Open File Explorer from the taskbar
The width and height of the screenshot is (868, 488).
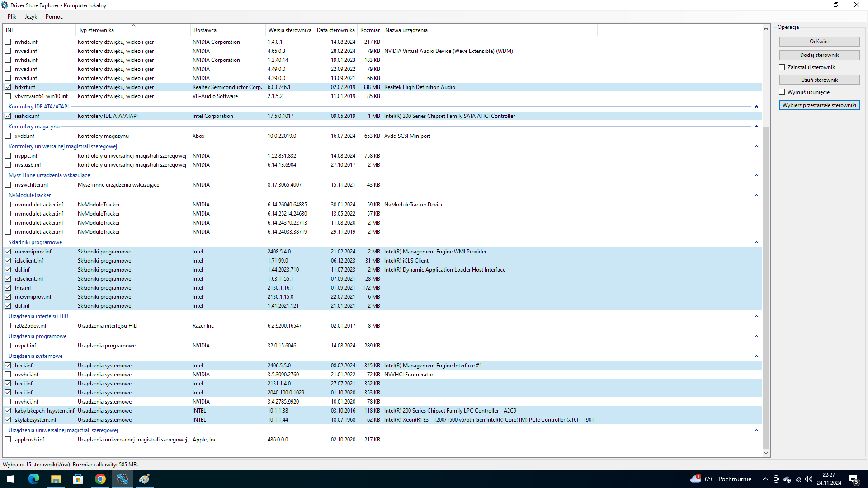56,479
